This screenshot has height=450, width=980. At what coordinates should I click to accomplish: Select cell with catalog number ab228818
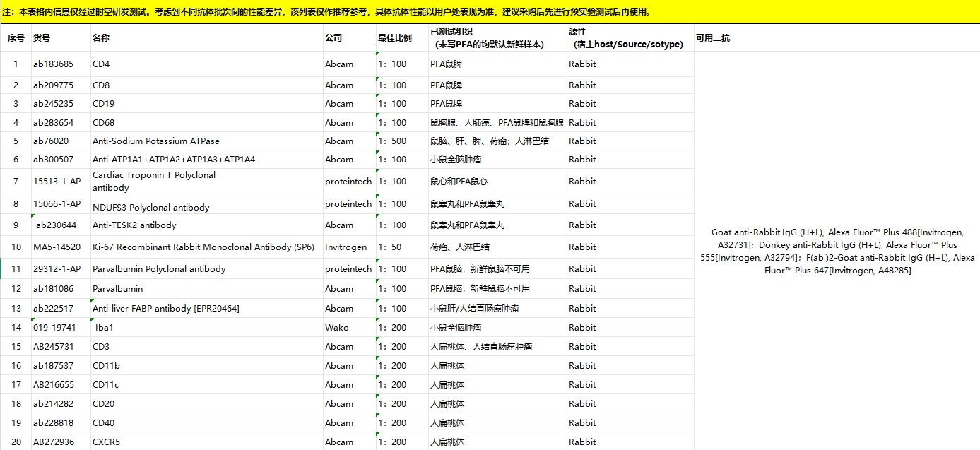[61, 422]
